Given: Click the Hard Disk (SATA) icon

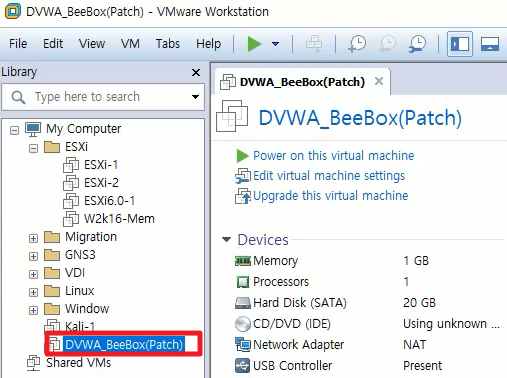Looking at the screenshot, I should [243, 303].
